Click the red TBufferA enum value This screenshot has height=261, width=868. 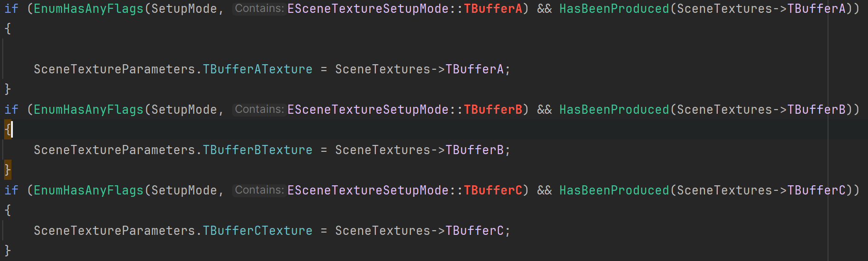(493, 9)
